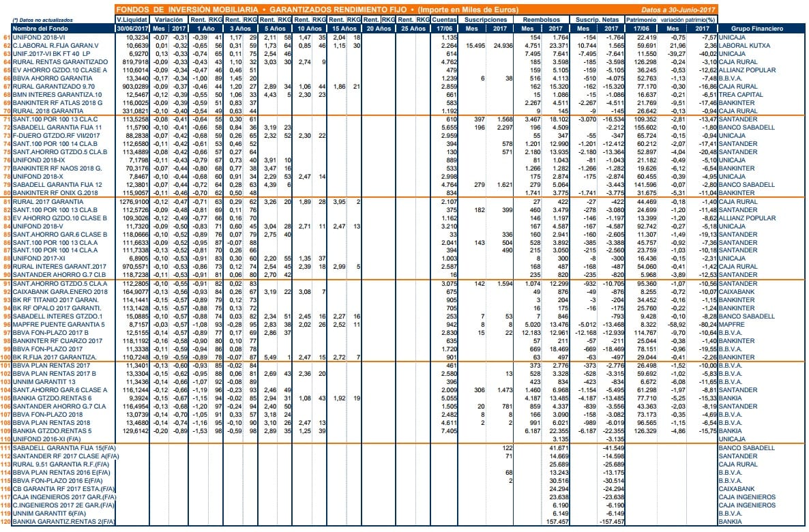Viewport: 809px width, 532px height.
Task: Select fund 'RURAL 9.51 GARANTIA R.F.(F/A)'
Action: (x=61, y=464)
